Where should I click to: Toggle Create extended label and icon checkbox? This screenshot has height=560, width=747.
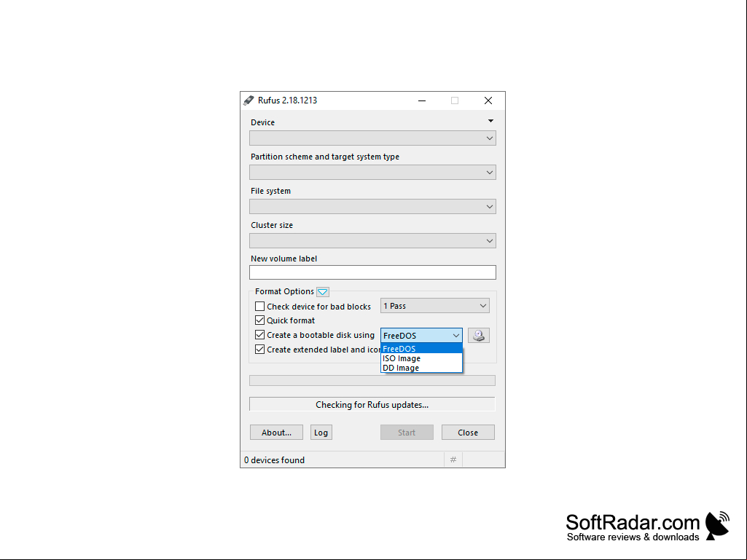click(x=259, y=349)
